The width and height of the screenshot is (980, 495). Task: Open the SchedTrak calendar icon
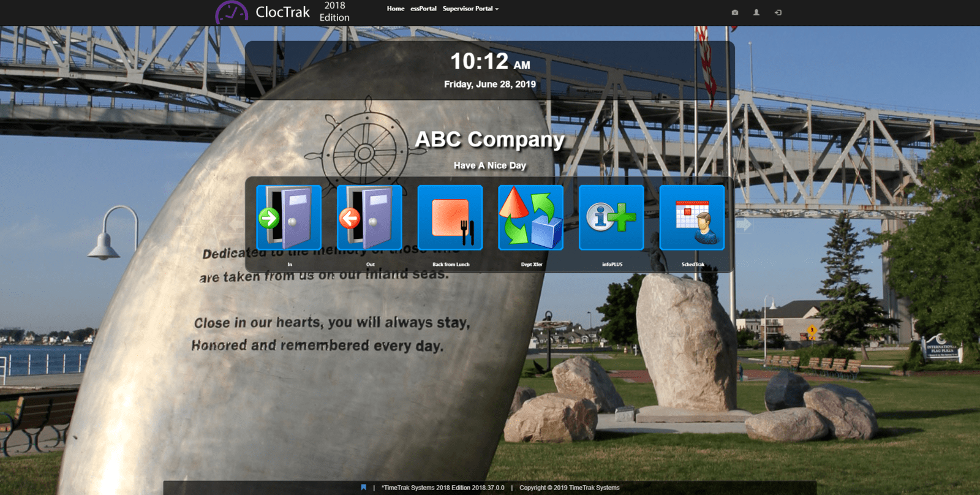click(692, 217)
